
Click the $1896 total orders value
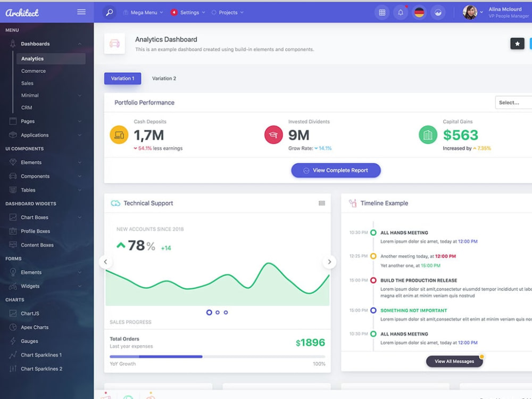(310, 343)
